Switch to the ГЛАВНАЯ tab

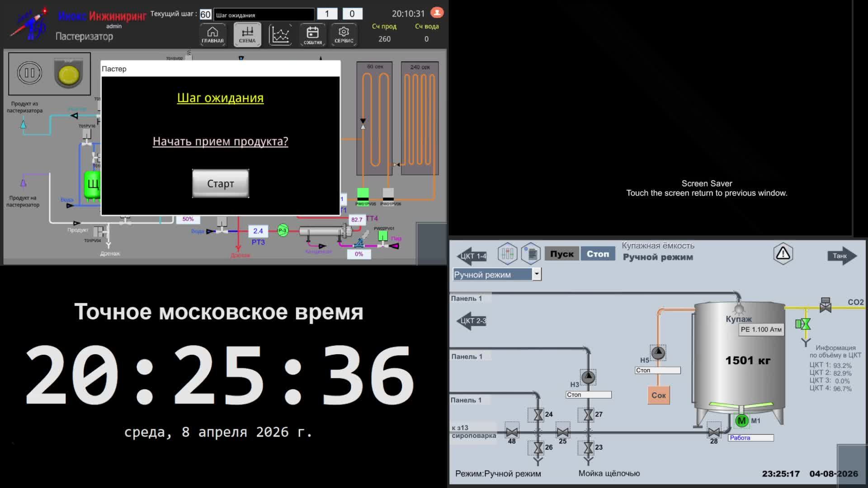point(212,33)
